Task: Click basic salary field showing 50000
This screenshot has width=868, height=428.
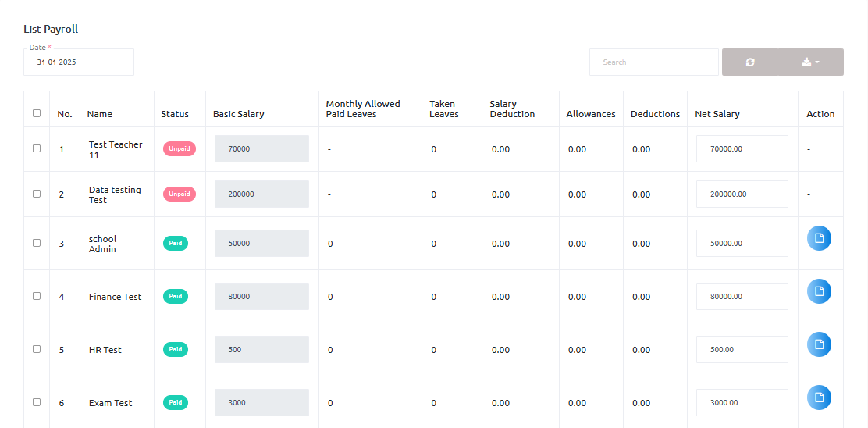Action: point(261,244)
